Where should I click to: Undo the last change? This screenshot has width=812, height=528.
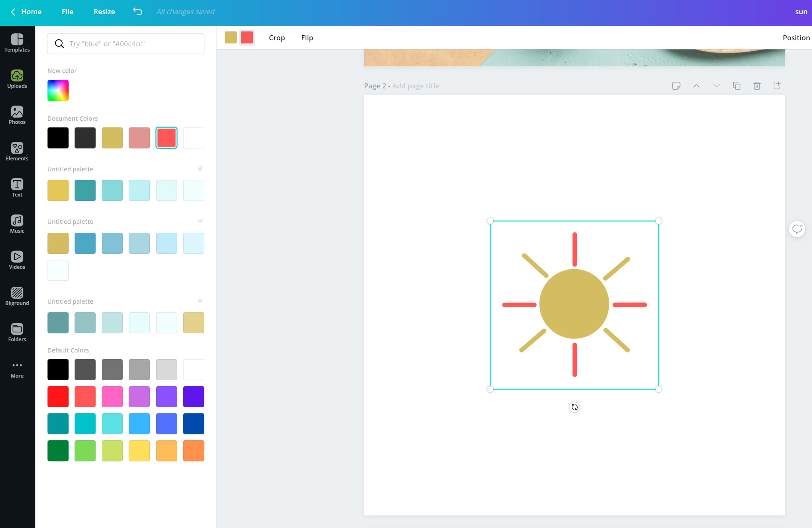coord(137,12)
